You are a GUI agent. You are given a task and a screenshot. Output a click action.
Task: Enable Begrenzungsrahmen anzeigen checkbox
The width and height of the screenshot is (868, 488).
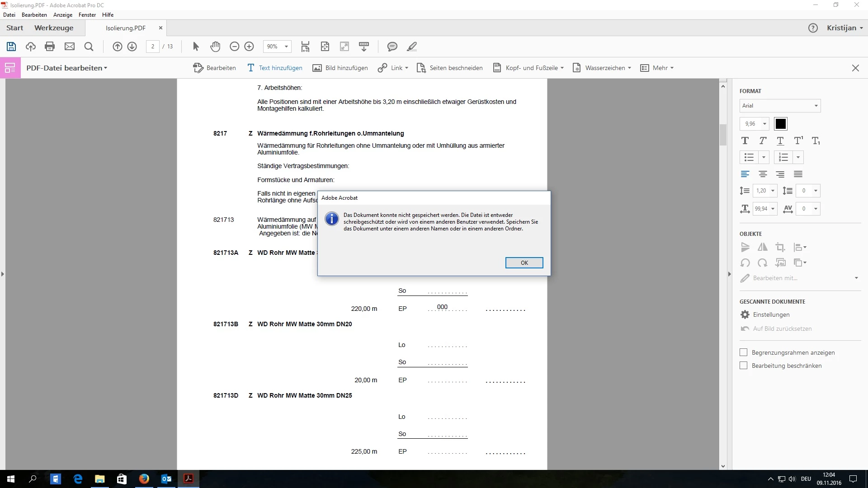[743, 352]
